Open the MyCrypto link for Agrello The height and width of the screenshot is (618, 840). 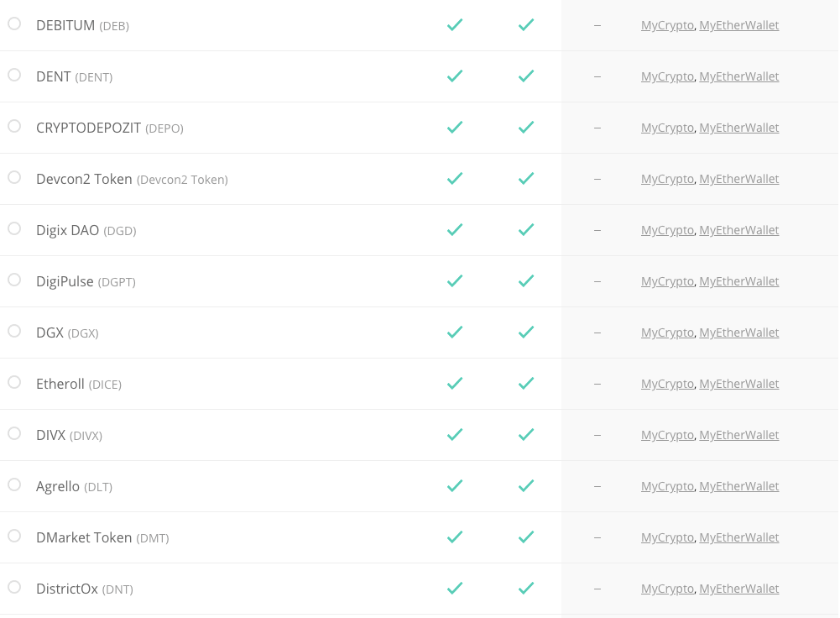tap(667, 485)
